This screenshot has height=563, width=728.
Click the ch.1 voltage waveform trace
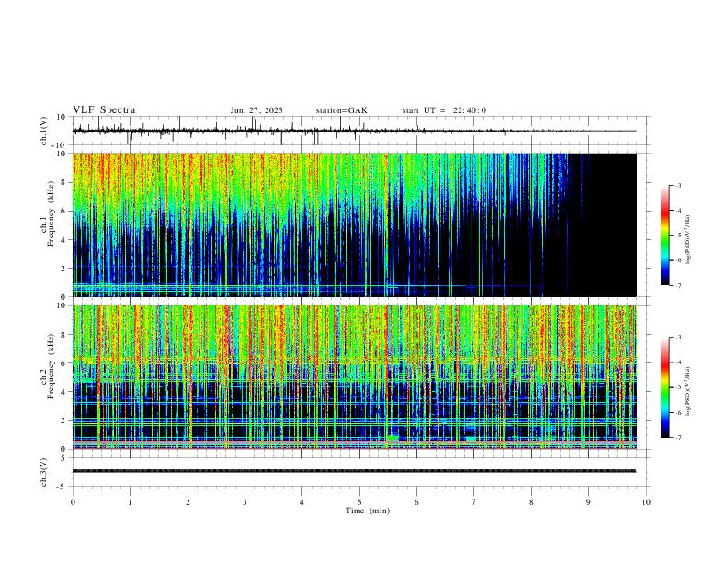(x=354, y=131)
